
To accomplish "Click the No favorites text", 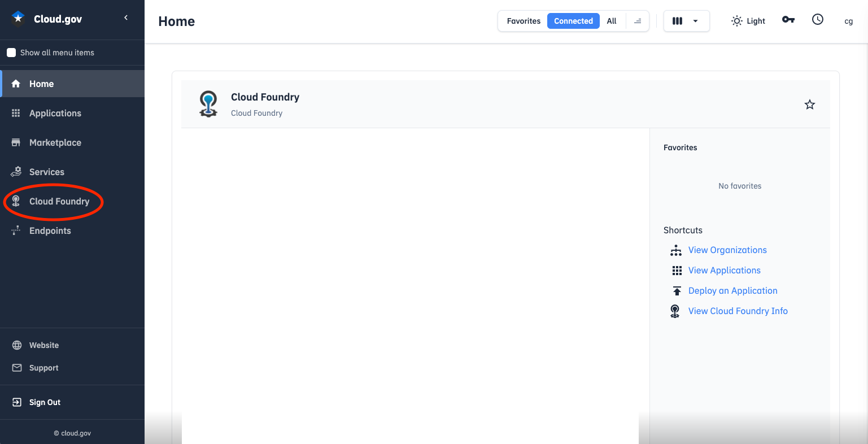I will (740, 186).
